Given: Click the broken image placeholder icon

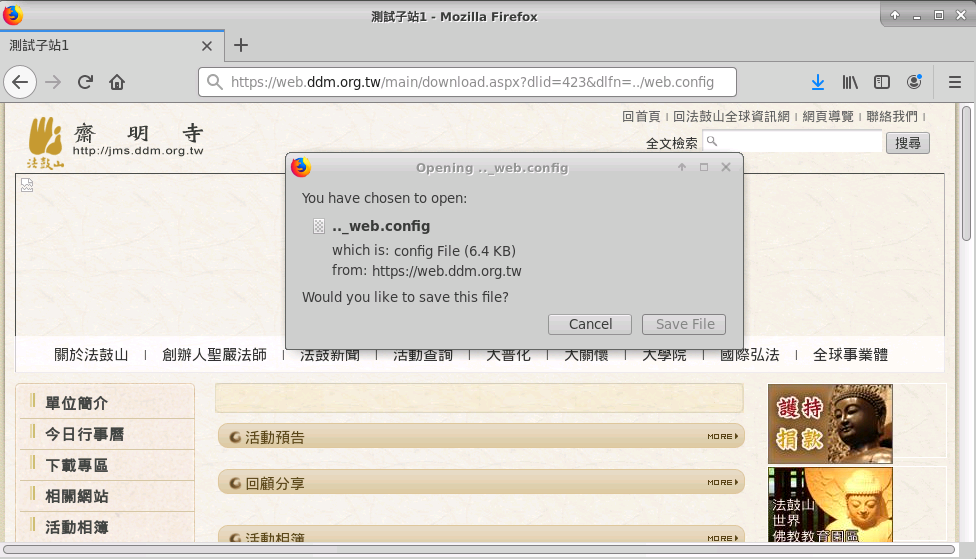Looking at the screenshot, I should pyautogui.click(x=27, y=185).
